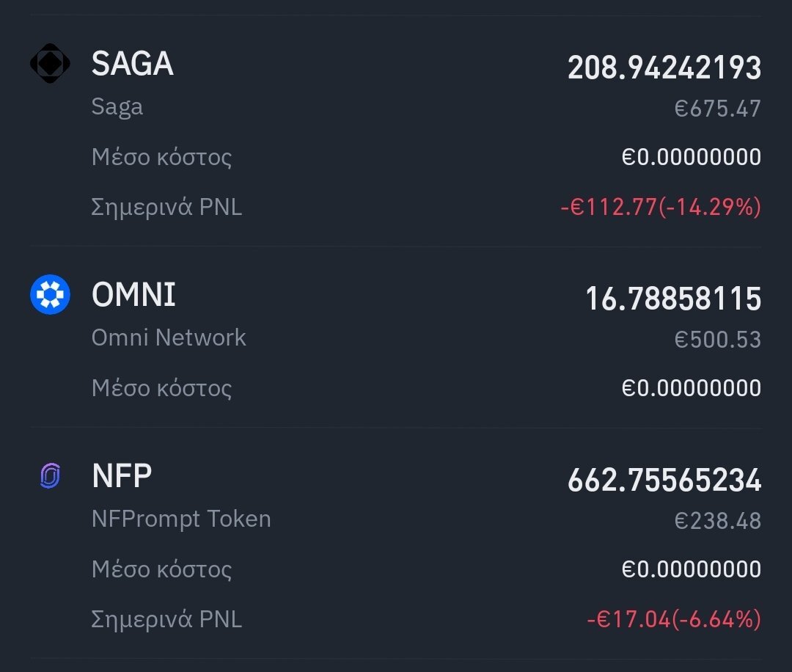Screen dimensions: 792x672
Task: Click the OMNI balance 16.78858115
Action: [x=672, y=299]
